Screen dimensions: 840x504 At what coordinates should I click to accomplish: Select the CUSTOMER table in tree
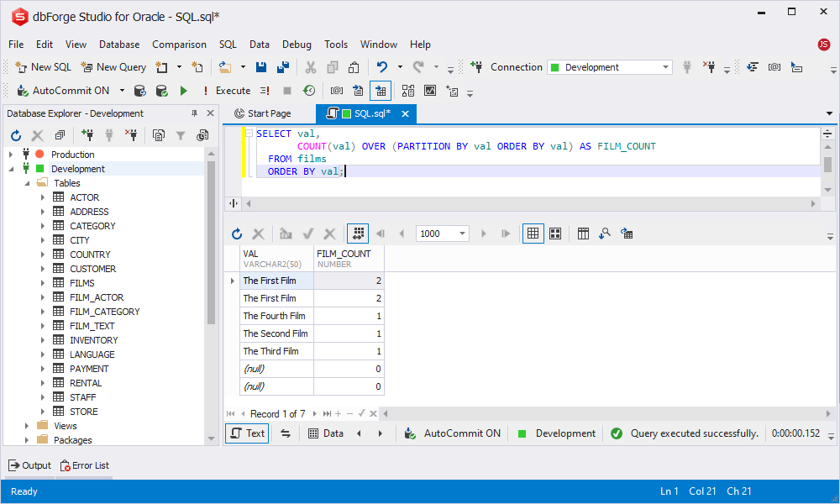pos(92,269)
